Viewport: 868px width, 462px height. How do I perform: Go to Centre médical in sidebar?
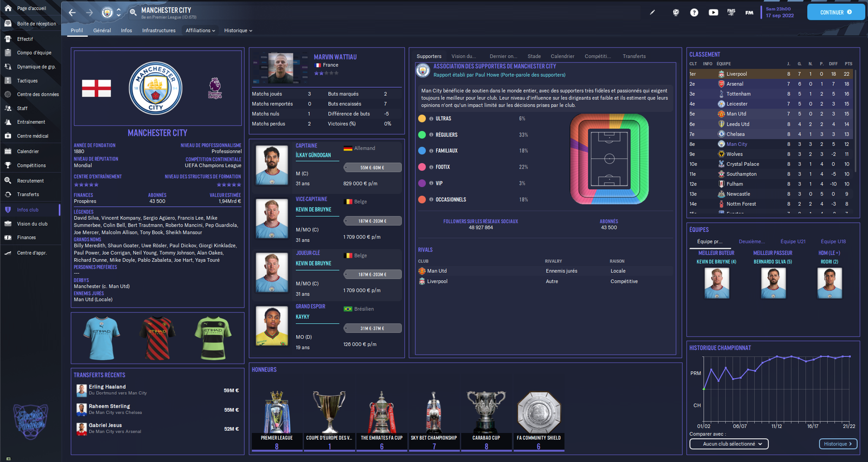(x=32, y=136)
